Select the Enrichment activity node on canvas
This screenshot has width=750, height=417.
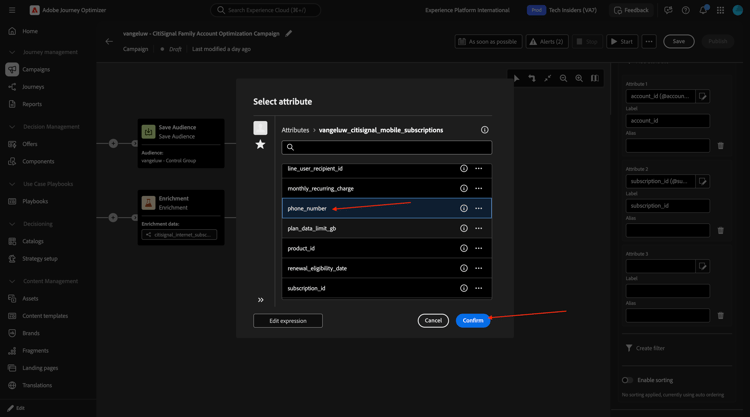[x=181, y=218]
